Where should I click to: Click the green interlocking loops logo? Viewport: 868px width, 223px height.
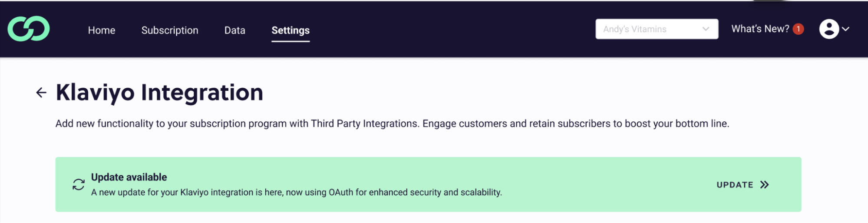pos(29,29)
